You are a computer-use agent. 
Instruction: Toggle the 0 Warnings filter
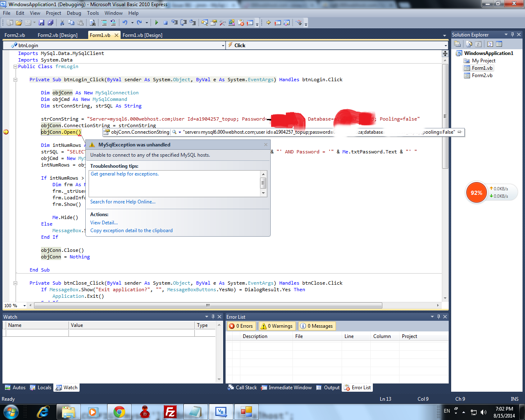[x=277, y=326]
